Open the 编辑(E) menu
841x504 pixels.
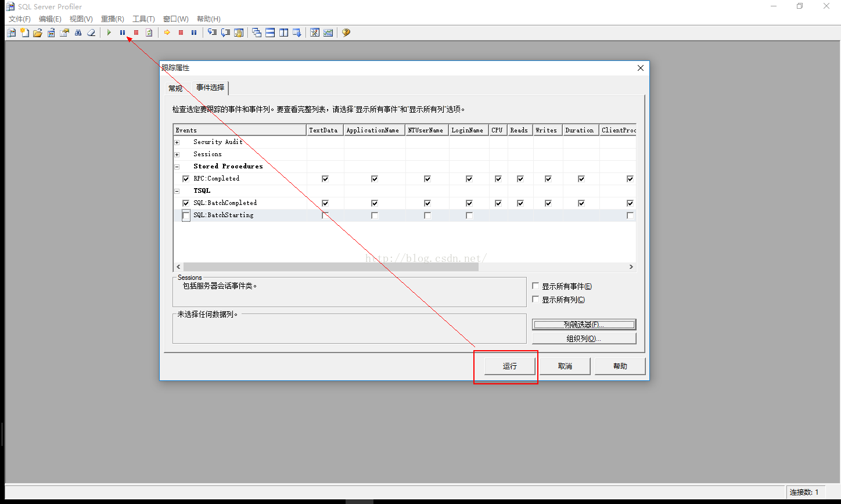click(50, 19)
